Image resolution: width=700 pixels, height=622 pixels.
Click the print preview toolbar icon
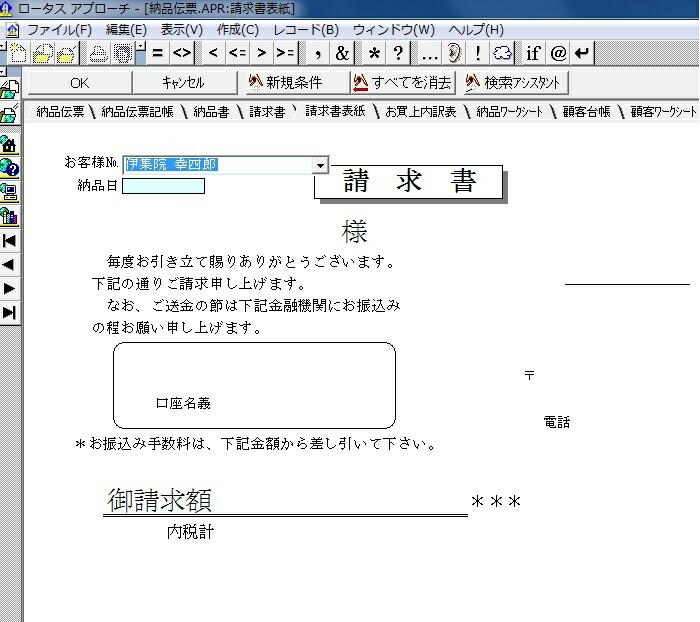[123, 53]
